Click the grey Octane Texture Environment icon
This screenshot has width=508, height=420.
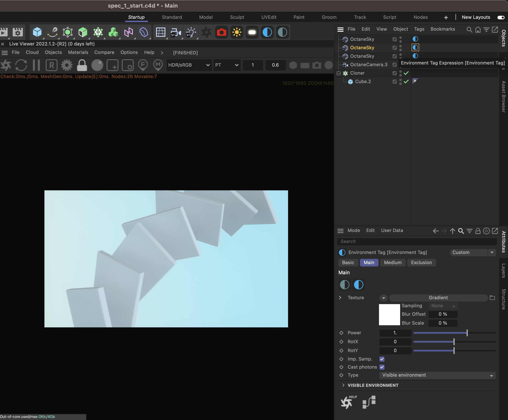point(282,32)
